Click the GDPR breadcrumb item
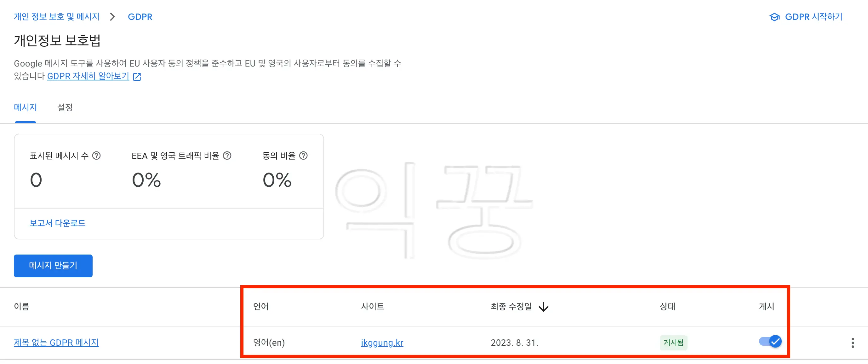 (140, 16)
